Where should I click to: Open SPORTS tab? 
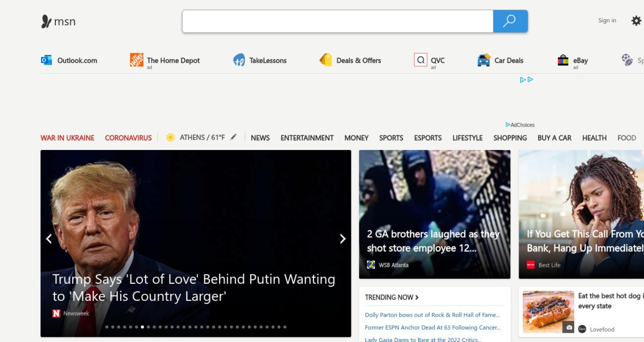coord(391,138)
